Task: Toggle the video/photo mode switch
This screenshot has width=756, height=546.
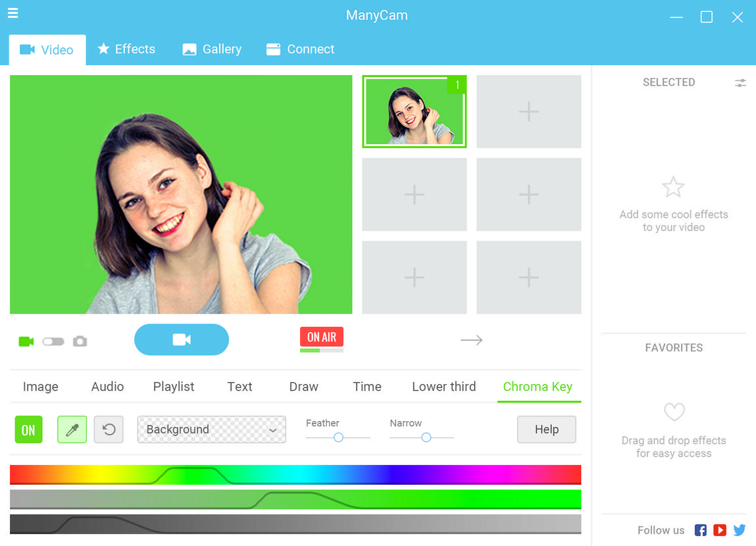Action: pos(53,341)
